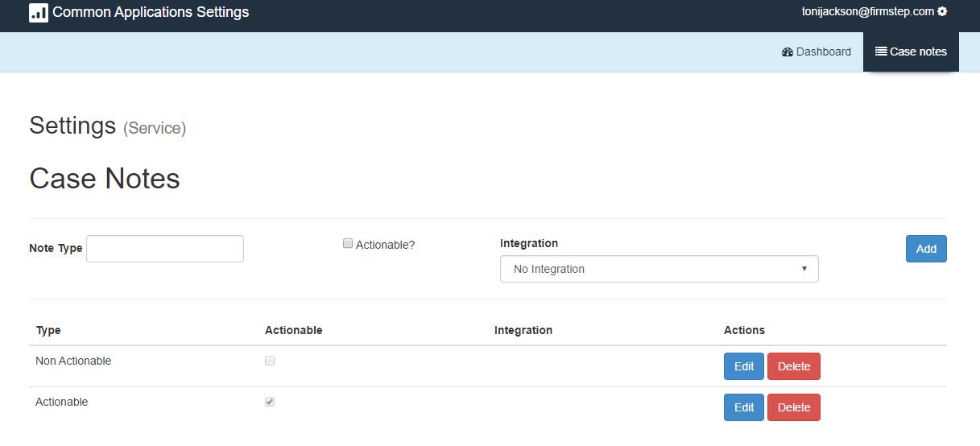The width and height of the screenshot is (980, 446).
Task: Switch to the Case notes tab
Action: pos(911,52)
